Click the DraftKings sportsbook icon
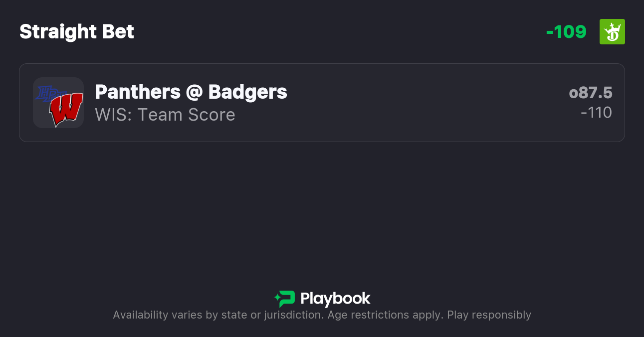644x337 pixels. pyautogui.click(x=612, y=32)
